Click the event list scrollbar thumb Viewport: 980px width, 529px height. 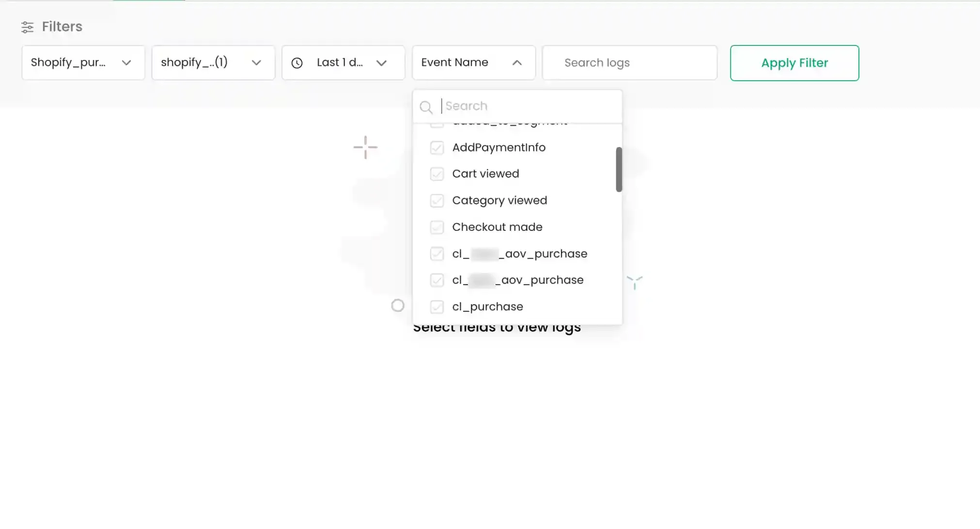tap(619, 169)
